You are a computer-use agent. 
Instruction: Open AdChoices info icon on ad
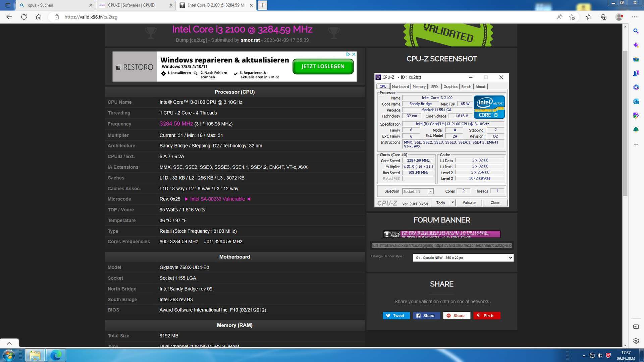click(348, 54)
